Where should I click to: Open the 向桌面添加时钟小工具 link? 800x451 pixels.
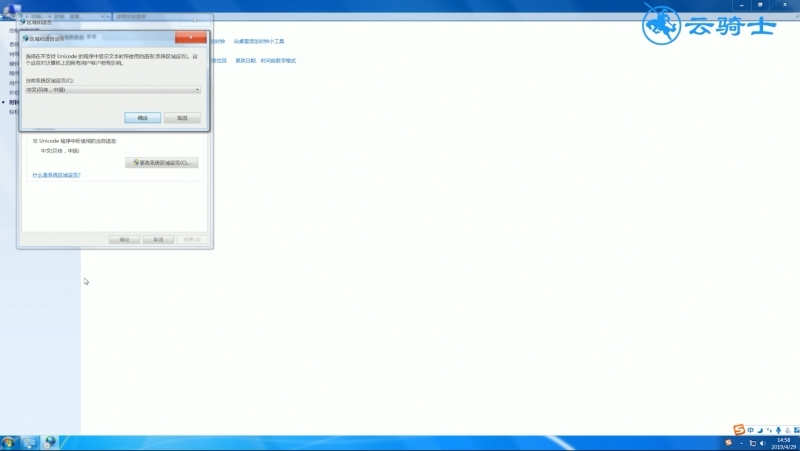click(x=259, y=41)
